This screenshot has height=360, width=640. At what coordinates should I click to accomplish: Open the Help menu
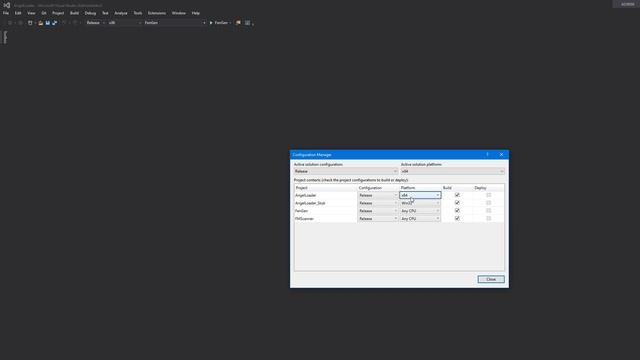[196, 13]
